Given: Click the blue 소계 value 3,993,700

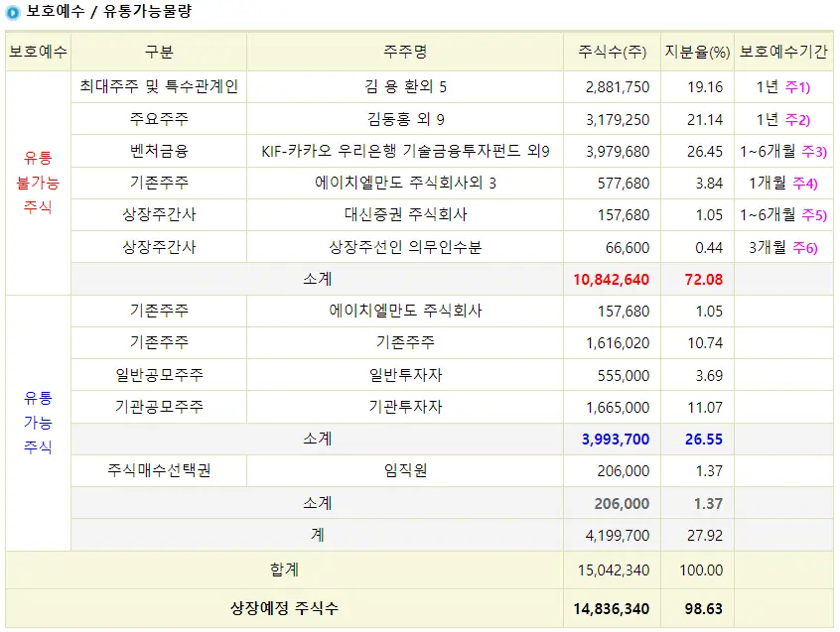Looking at the screenshot, I should [x=614, y=439].
